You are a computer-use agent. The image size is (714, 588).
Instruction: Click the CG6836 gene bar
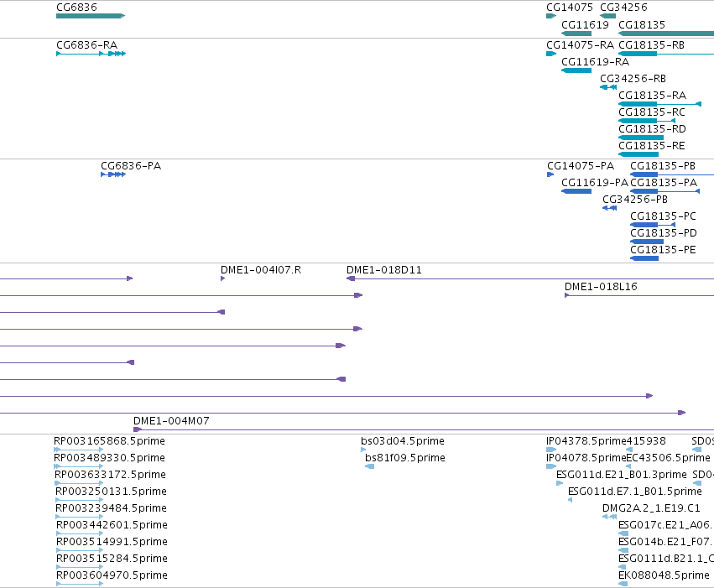point(91,16)
